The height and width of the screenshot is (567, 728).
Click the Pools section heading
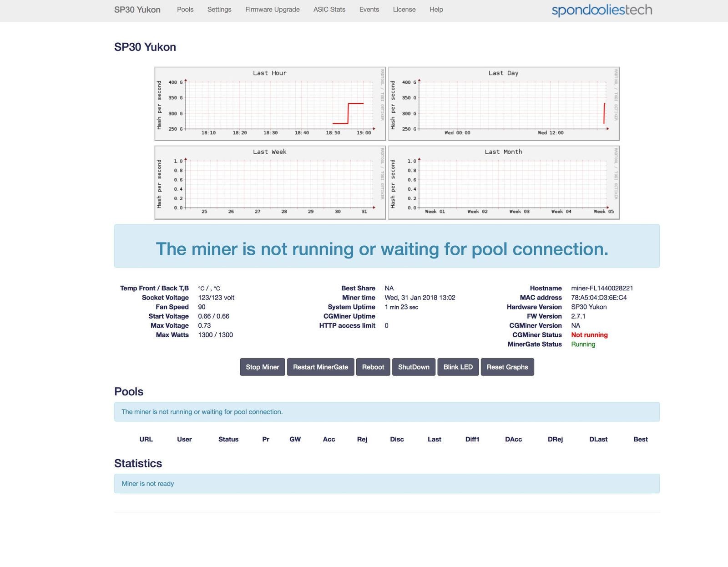click(x=129, y=392)
